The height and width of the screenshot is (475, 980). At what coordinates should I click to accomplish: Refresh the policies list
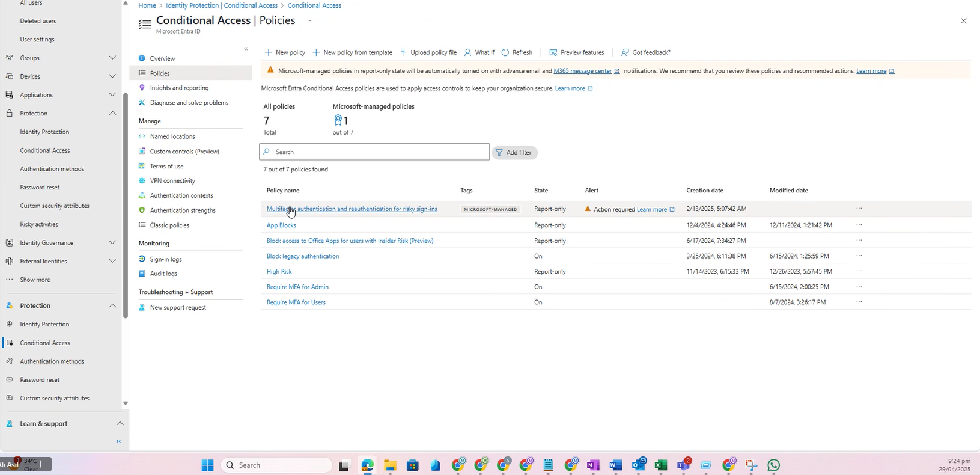pyautogui.click(x=517, y=52)
